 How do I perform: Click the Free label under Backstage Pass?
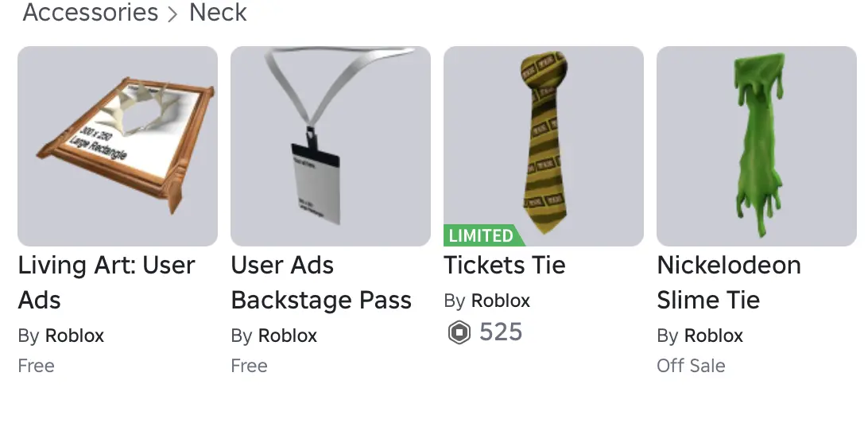250,366
